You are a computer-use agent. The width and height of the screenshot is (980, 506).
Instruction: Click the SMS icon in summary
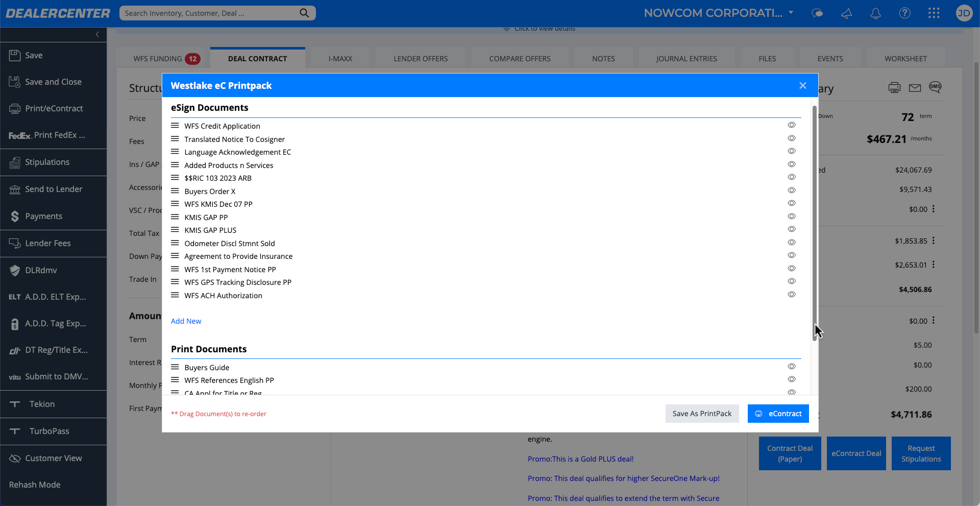(x=935, y=87)
